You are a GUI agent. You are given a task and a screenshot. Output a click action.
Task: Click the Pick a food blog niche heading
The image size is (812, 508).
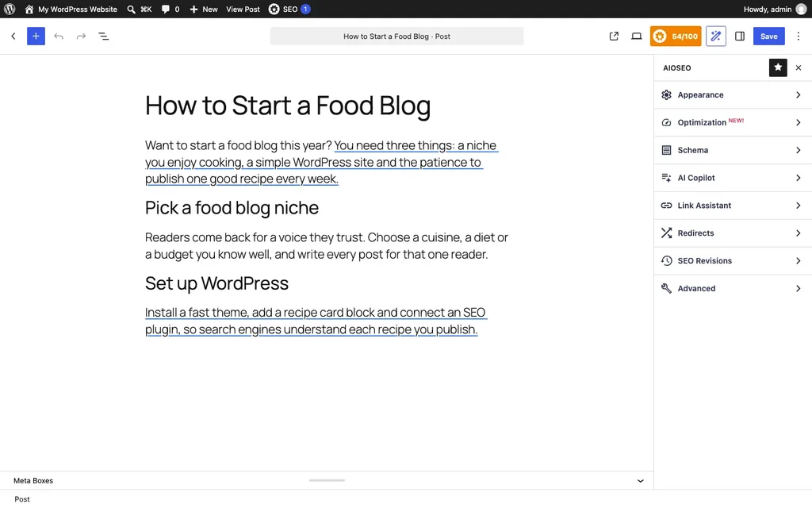point(232,208)
